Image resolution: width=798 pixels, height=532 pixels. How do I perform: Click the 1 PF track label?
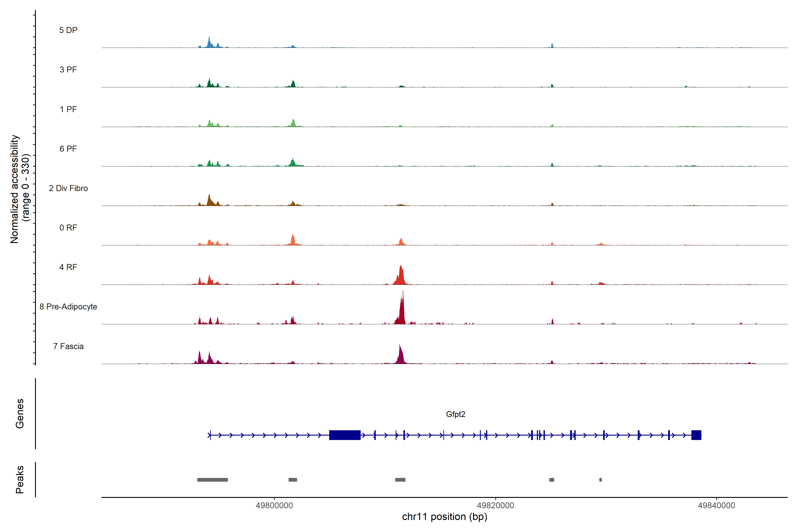pyautogui.click(x=68, y=109)
